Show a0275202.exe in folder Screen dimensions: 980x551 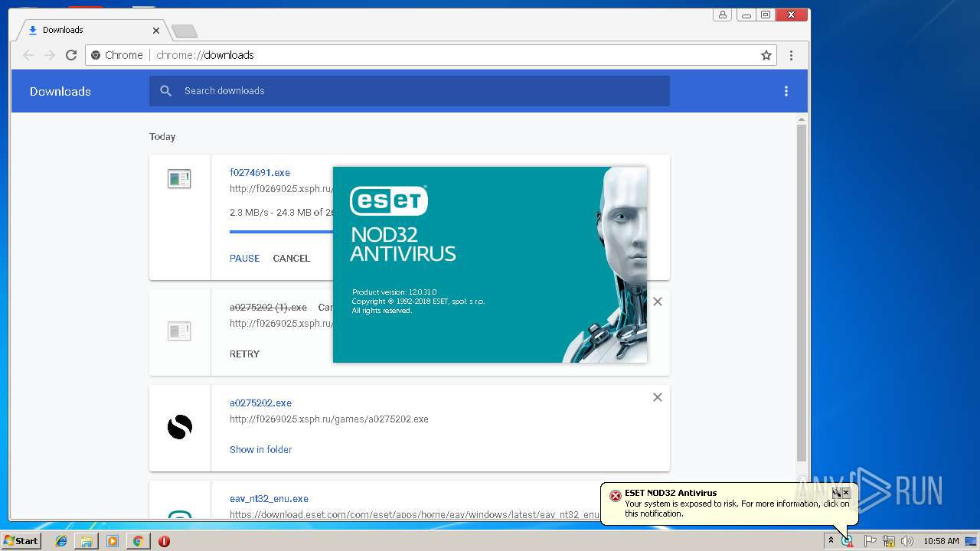click(261, 450)
